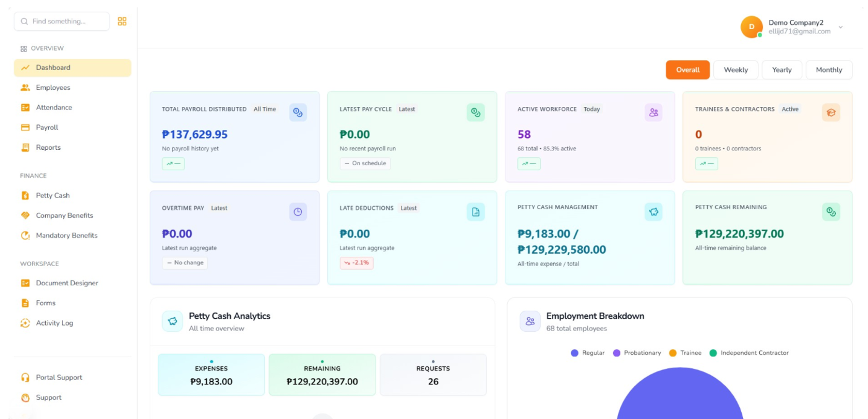The height and width of the screenshot is (419, 868).
Task: Click the Employment Breakdown pie chart
Action: click(x=680, y=394)
